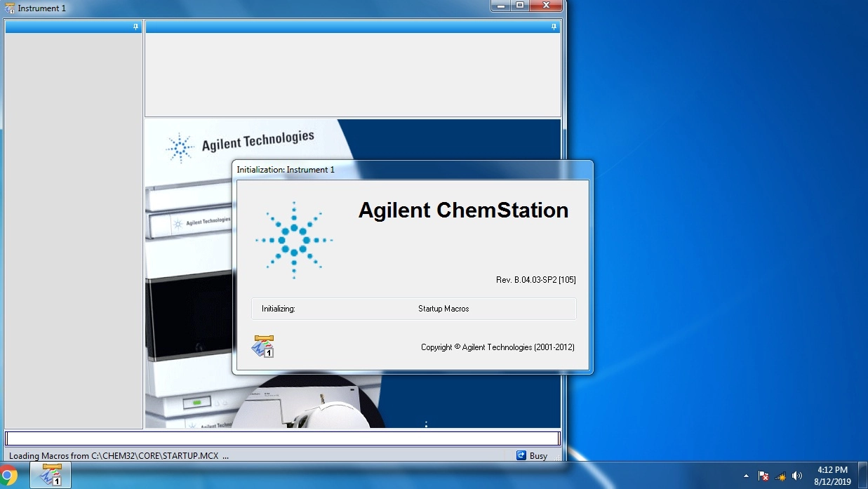The image size is (868, 489).
Task: Click the 'Startup Macros' progress text
Action: pyautogui.click(x=443, y=309)
